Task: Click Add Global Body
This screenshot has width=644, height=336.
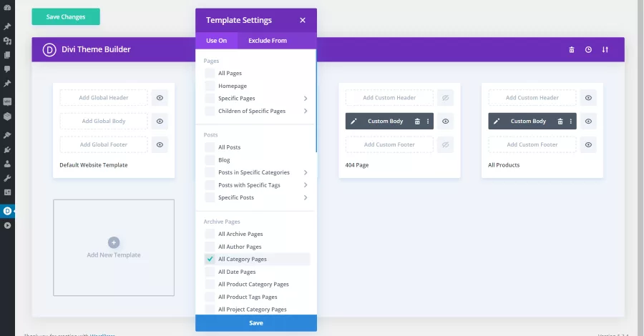Action: tap(104, 121)
